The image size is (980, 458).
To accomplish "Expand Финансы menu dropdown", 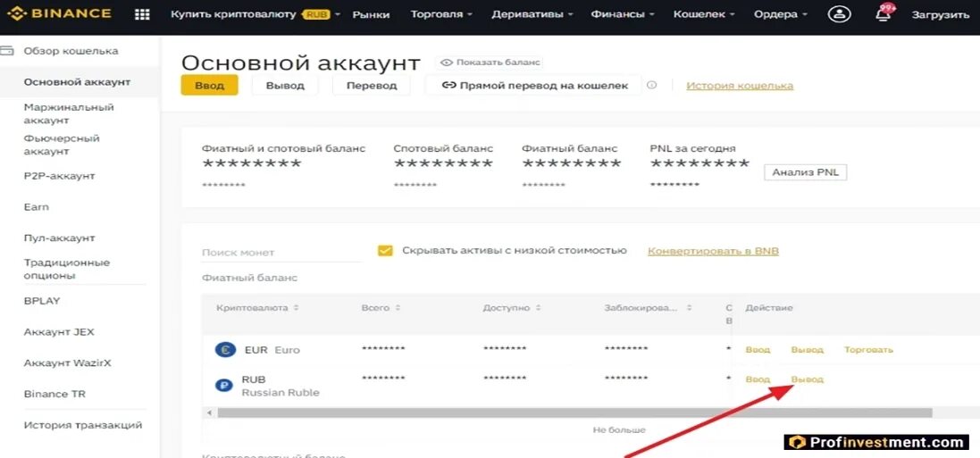I will click(623, 14).
